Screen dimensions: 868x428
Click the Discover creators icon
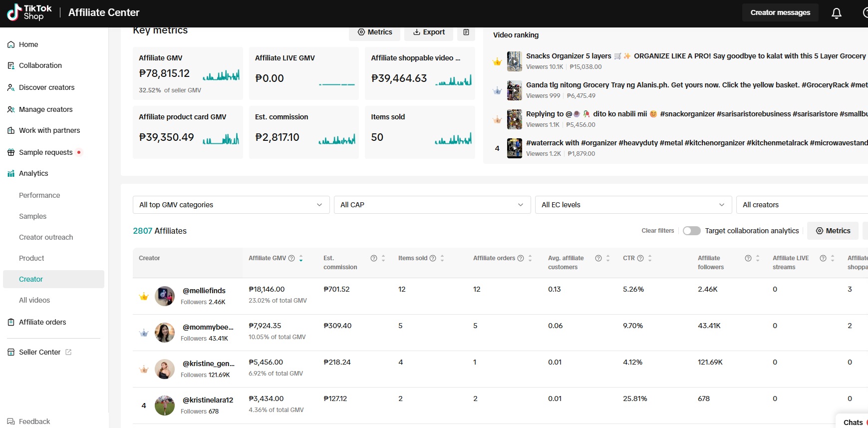coord(11,87)
